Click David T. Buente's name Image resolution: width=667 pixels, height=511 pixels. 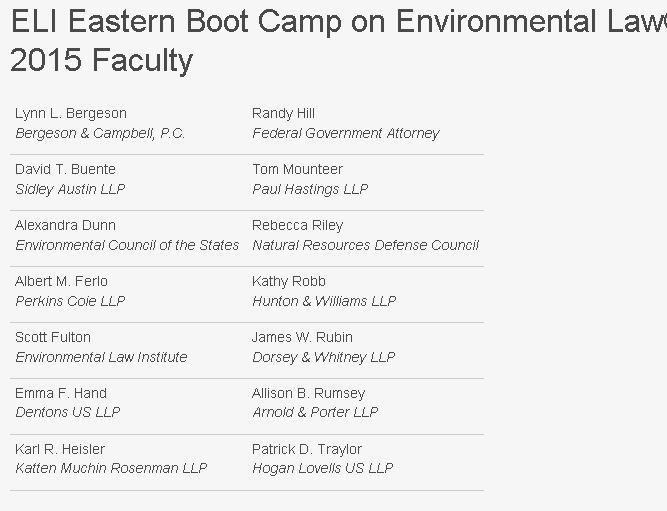click(65, 169)
